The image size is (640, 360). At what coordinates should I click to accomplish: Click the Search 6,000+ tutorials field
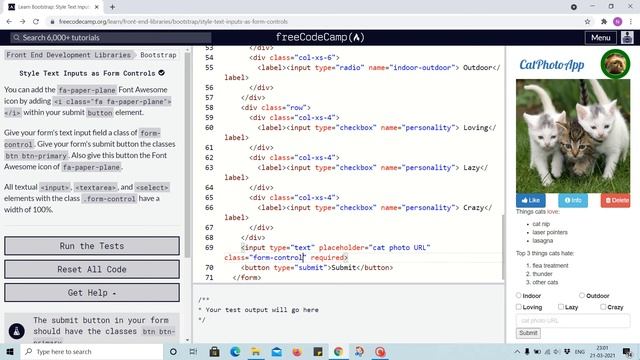tap(111, 38)
